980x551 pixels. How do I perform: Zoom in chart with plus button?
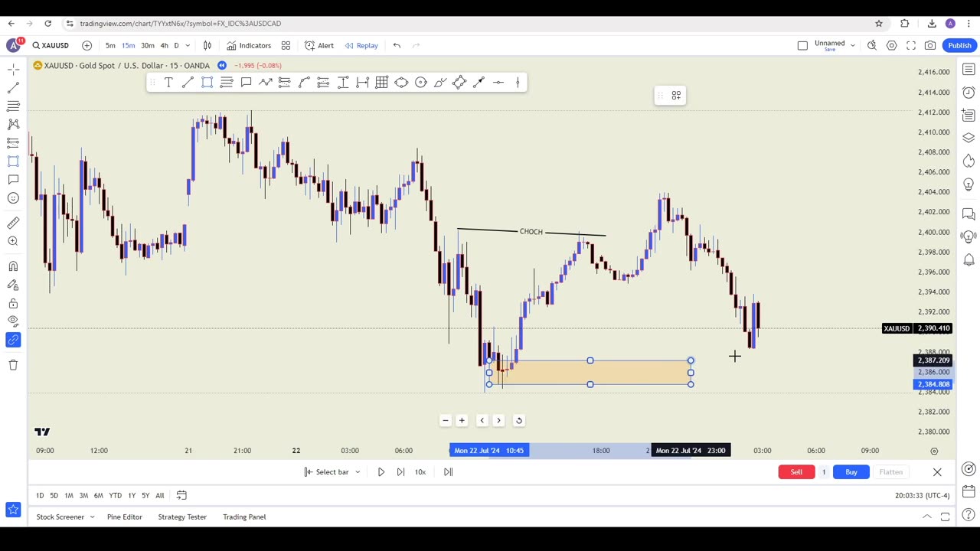coord(462,420)
